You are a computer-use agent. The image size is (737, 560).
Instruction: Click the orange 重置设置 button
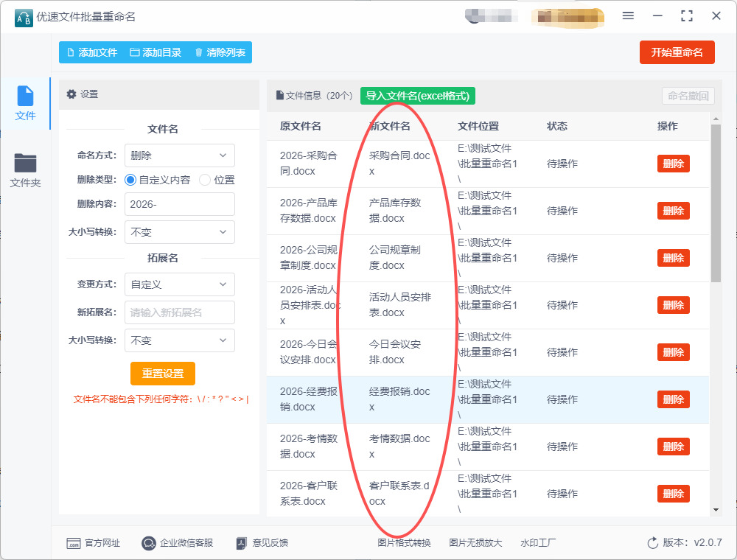[163, 374]
